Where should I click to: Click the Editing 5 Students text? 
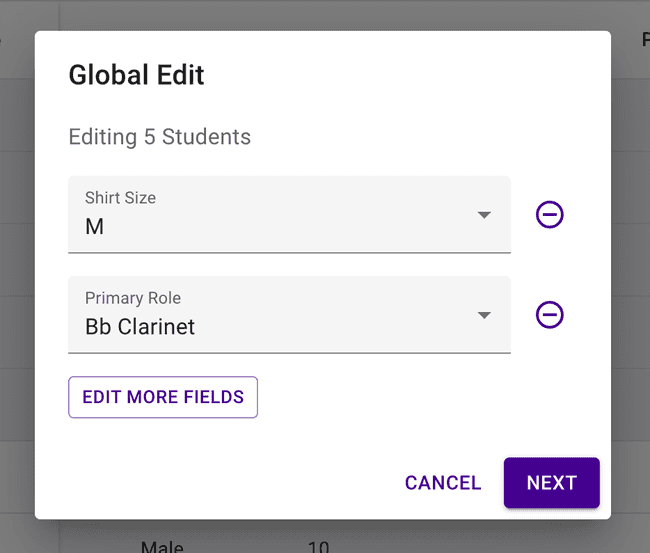(x=159, y=137)
